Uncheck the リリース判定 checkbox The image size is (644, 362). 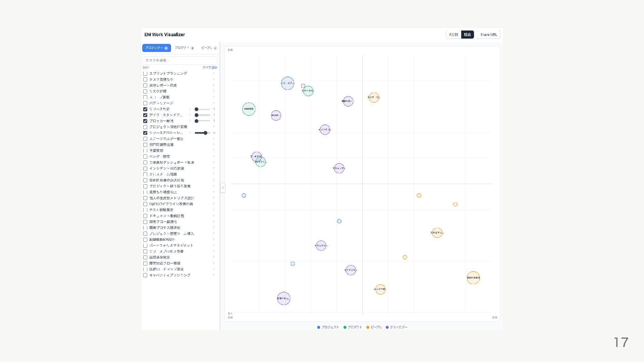(145, 109)
